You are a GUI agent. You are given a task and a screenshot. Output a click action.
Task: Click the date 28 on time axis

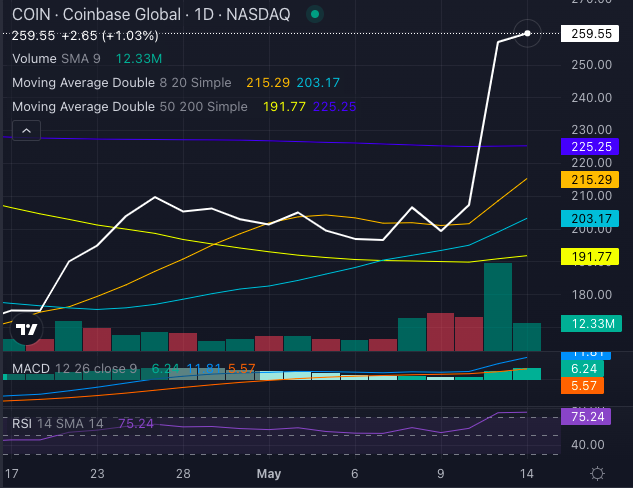pyautogui.click(x=183, y=473)
